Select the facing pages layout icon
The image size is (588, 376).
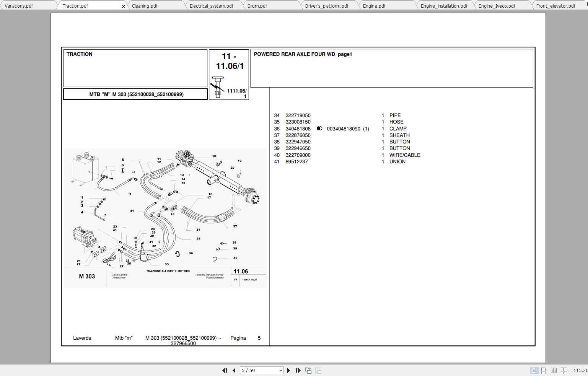click(x=554, y=370)
